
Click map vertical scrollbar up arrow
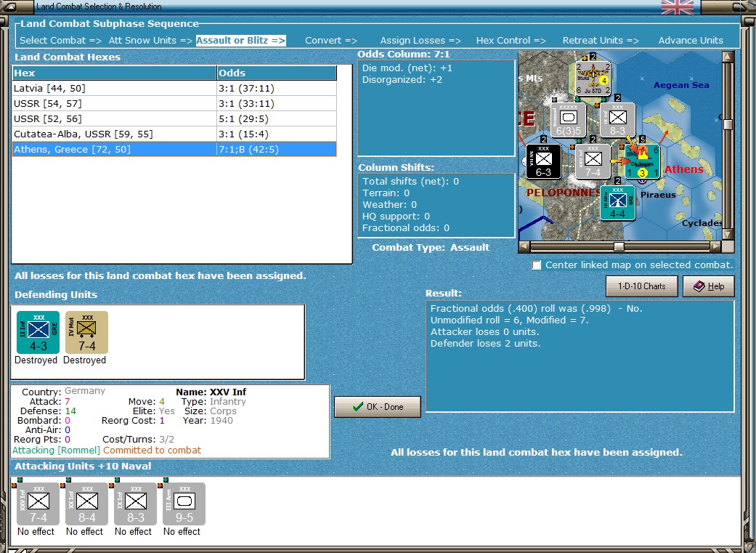(x=728, y=57)
